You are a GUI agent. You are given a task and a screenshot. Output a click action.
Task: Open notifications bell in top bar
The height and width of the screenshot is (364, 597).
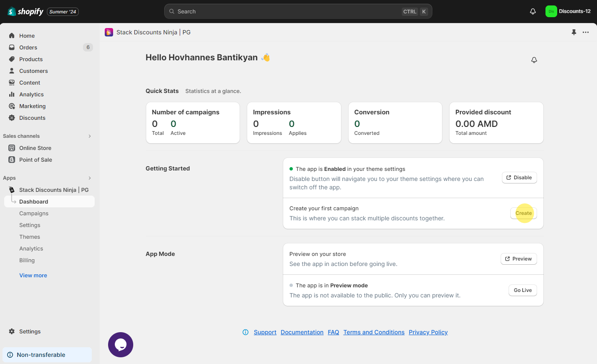[x=532, y=11]
